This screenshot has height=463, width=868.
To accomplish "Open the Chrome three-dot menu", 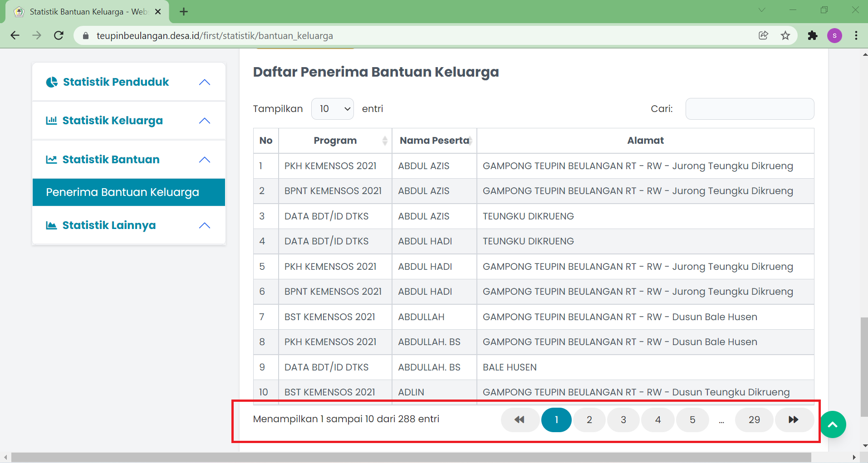I will pos(856,35).
